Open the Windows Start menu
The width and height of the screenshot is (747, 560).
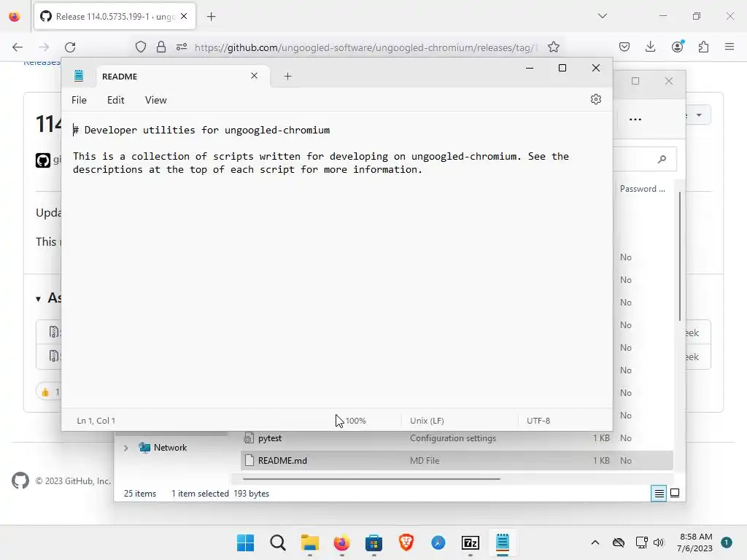coord(245,542)
